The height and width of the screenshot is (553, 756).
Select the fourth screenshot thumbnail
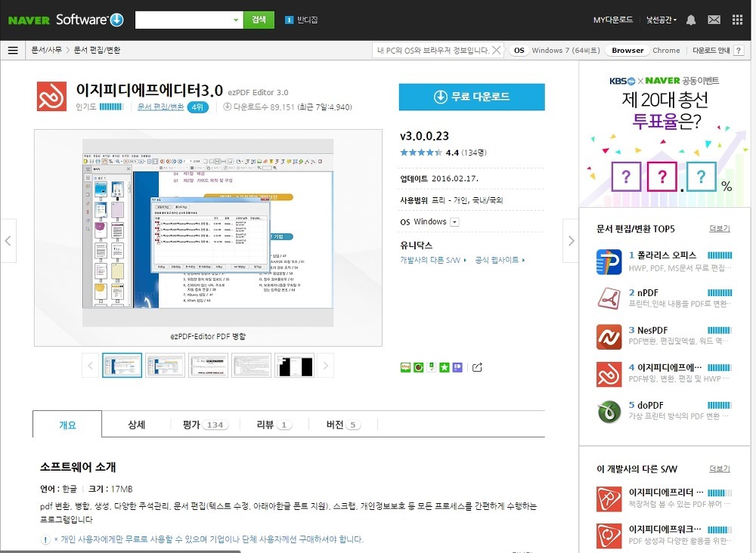coord(251,366)
